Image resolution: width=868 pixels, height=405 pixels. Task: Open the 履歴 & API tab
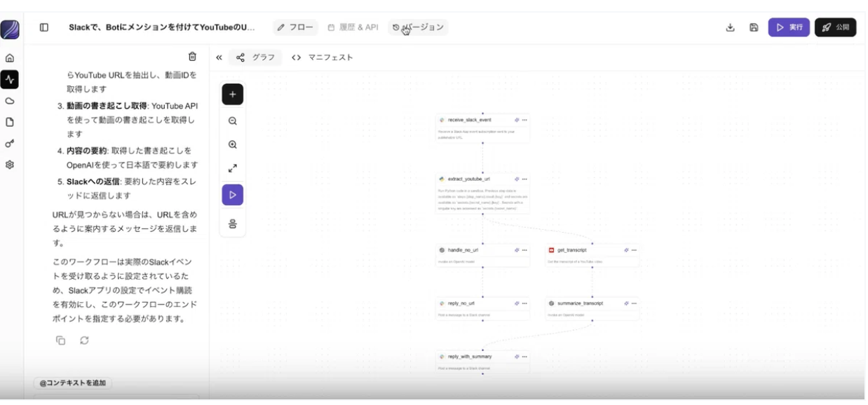(x=353, y=27)
